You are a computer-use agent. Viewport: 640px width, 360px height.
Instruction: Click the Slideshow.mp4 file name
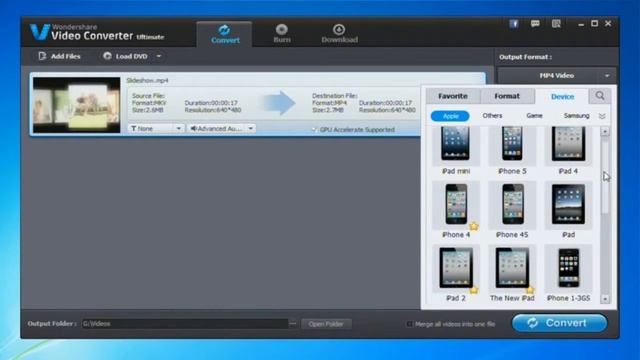pos(147,80)
